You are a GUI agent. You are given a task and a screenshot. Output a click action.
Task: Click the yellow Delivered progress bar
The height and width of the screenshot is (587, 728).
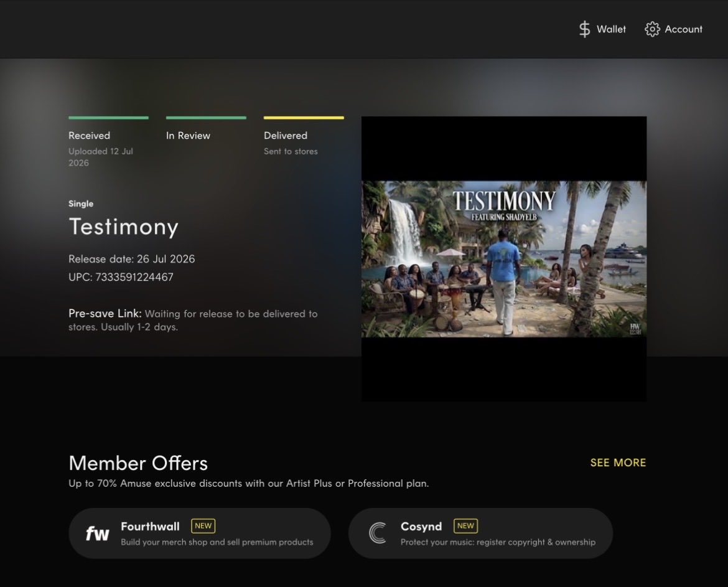(x=304, y=118)
